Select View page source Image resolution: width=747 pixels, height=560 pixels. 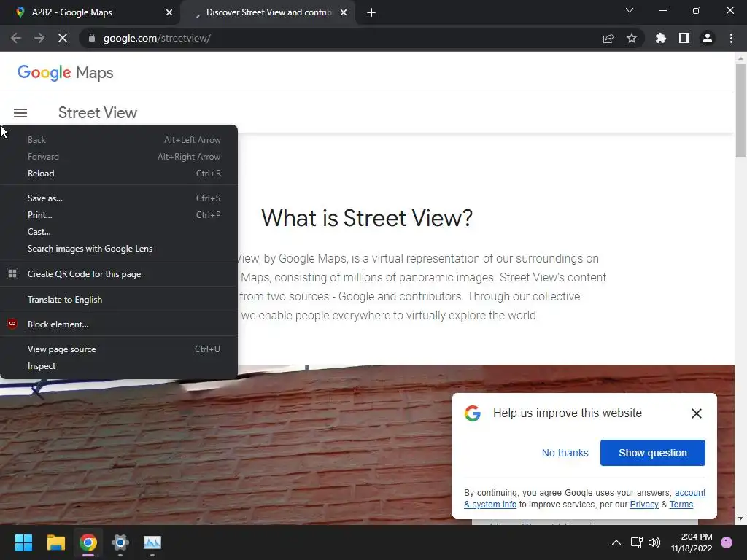[x=119, y=349]
